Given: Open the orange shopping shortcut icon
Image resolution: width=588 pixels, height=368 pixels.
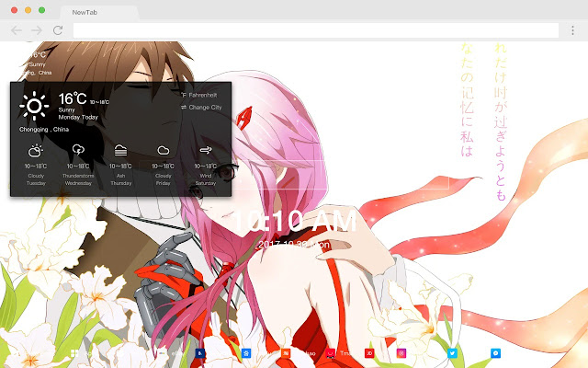Looking at the screenshot, I should coord(286,353).
